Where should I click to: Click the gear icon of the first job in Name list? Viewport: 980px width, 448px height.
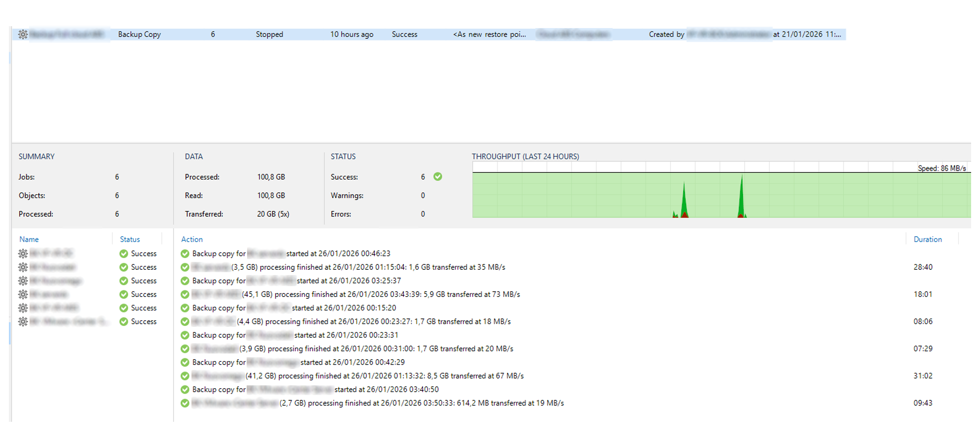pyautogui.click(x=23, y=253)
